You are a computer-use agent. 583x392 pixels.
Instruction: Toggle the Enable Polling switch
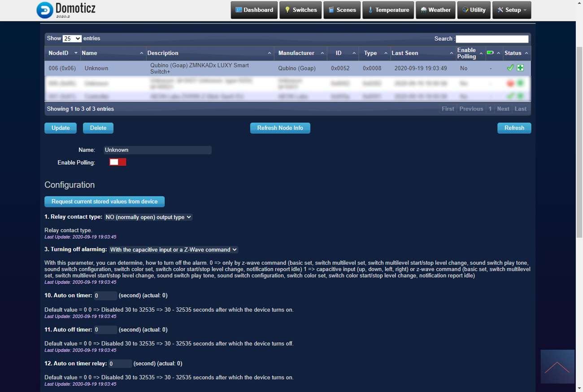118,162
